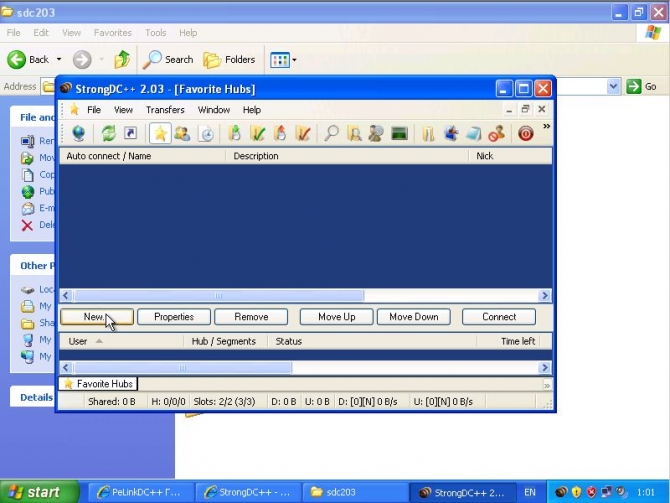
Task: Switch to the Favorite Hubs tab
Action: [98, 384]
